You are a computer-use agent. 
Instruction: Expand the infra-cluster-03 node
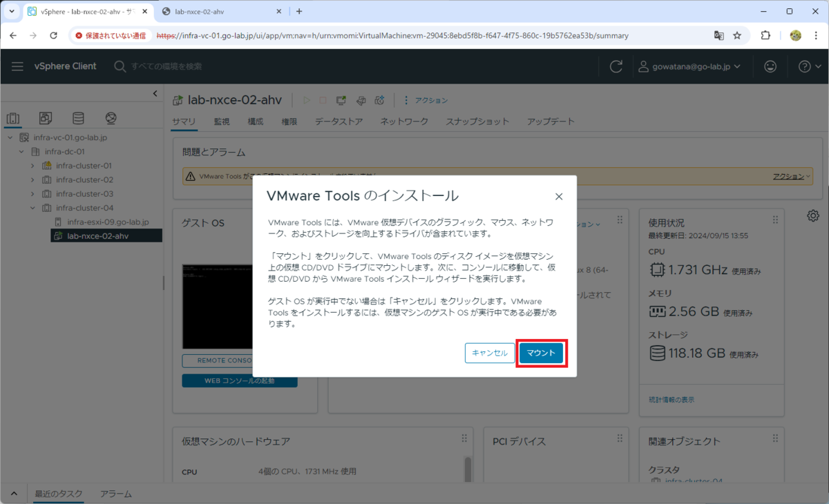click(x=32, y=194)
